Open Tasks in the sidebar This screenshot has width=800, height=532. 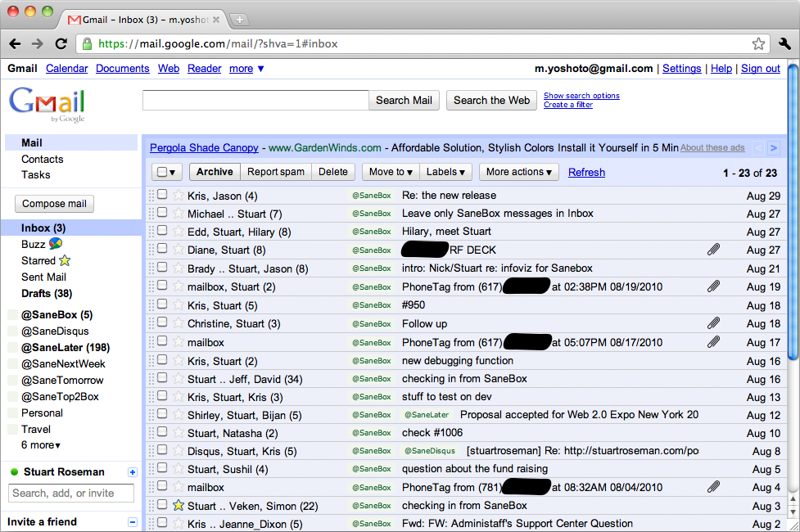coord(36,174)
